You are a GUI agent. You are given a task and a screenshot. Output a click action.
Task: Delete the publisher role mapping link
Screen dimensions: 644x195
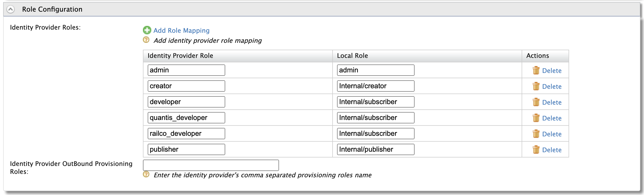(x=552, y=150)
